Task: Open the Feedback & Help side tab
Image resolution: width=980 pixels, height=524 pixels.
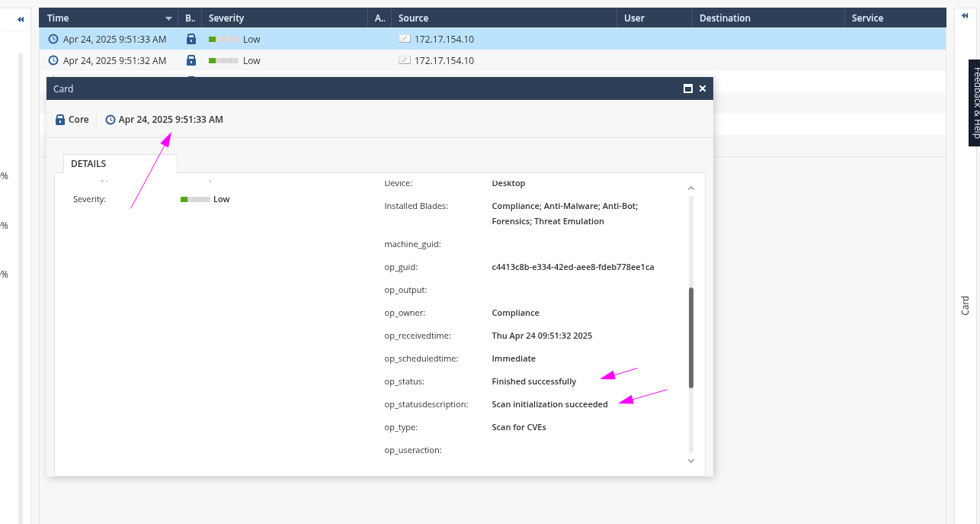Action: pyautogui.click(x=974, y=102)
